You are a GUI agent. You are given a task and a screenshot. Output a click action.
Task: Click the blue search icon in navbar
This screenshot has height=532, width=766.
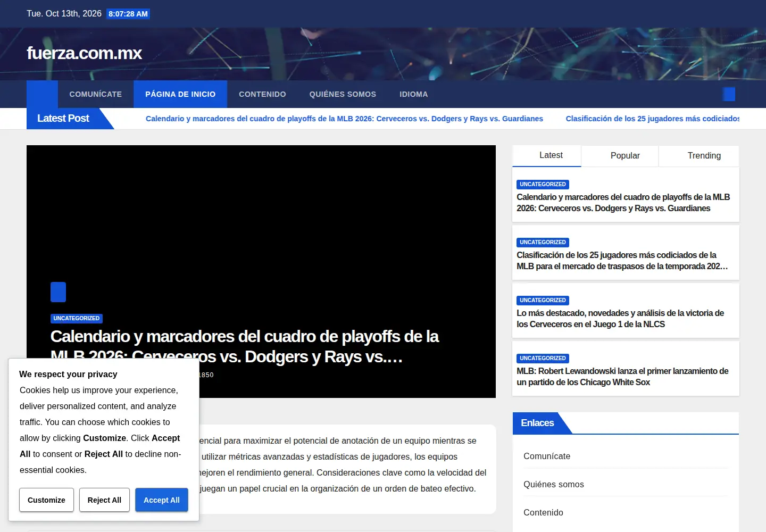pos(729,94)
